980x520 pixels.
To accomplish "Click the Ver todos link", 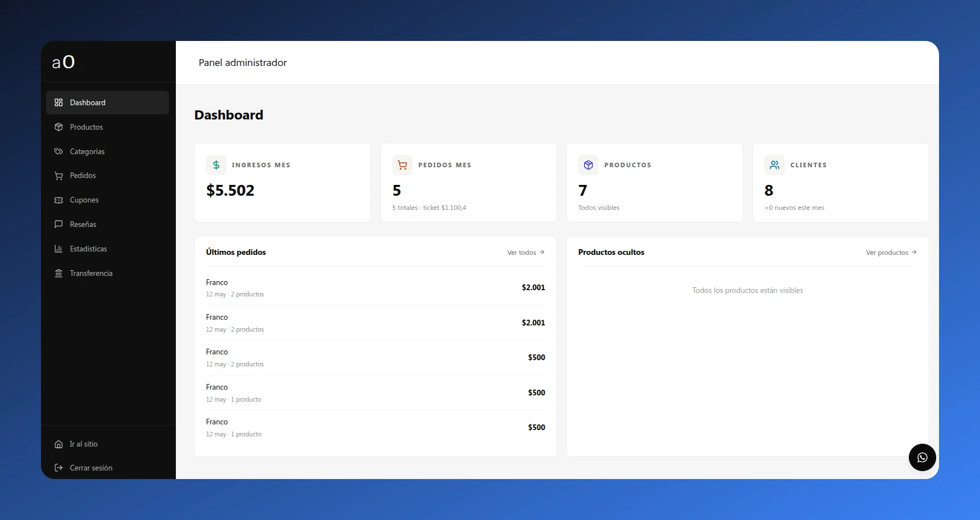I will pyautogui.click(x=526, y=253).
